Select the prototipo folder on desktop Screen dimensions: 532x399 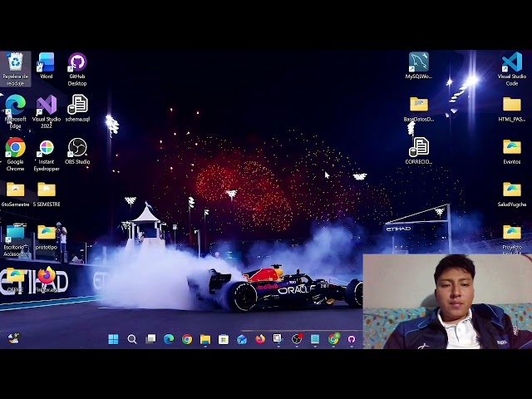(x=47, y=237)
